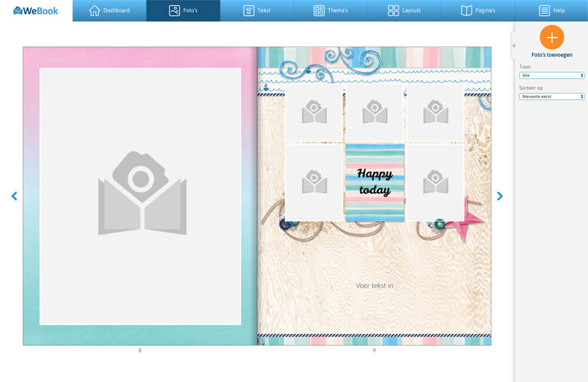Image resolution: width=588 pixels, height=382 pixels.
Task: Go to next page with right arrow
Action: tap(499, 196)
